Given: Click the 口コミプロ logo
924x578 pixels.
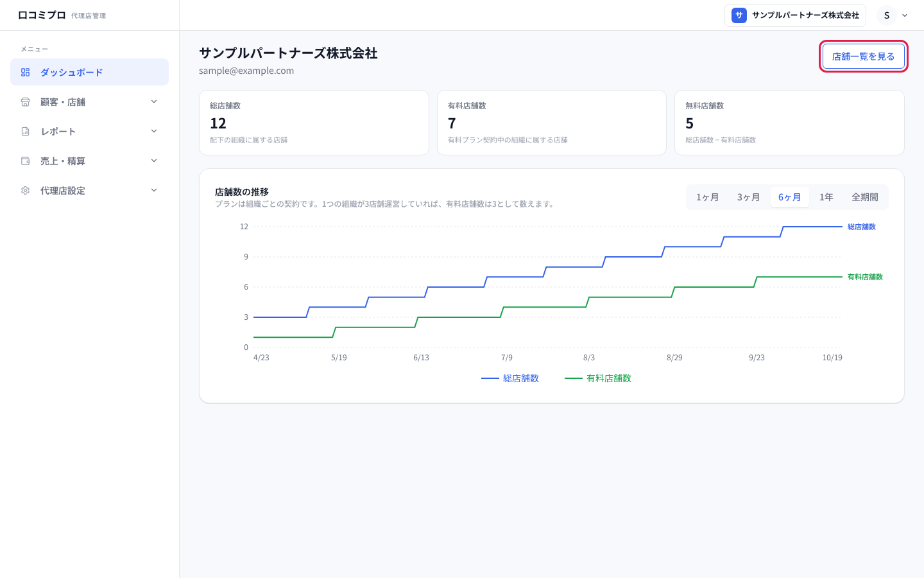Looking at the screenshot, I should [42, 15].
